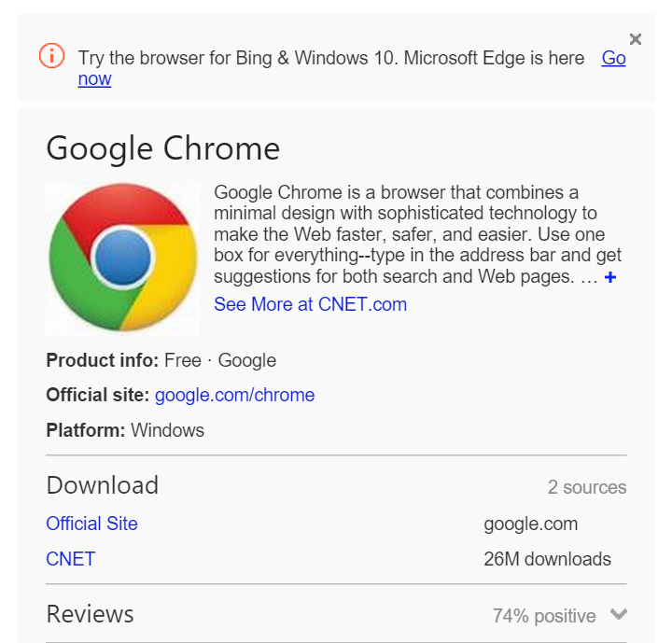Image resolution: width=672 pixels, height=643 pixels.
Task: Visit the google.com/chrome official site link
Action: (x=234, y=395)
